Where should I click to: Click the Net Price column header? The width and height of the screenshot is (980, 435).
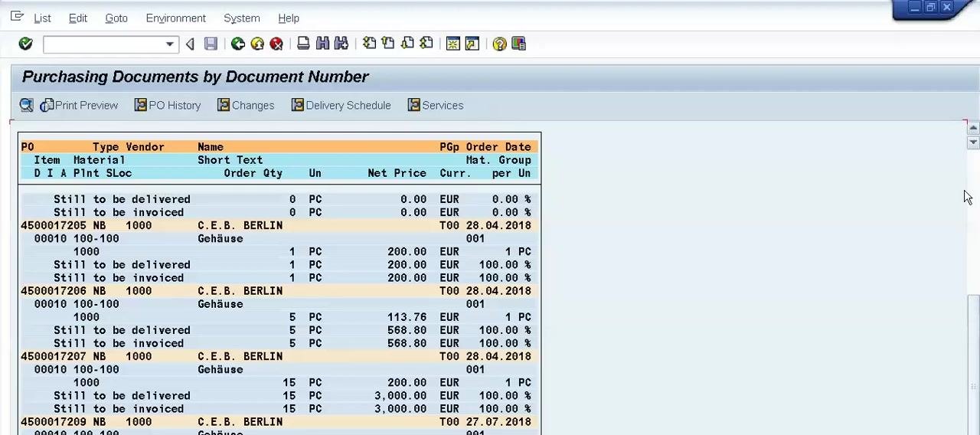point(397,173)
